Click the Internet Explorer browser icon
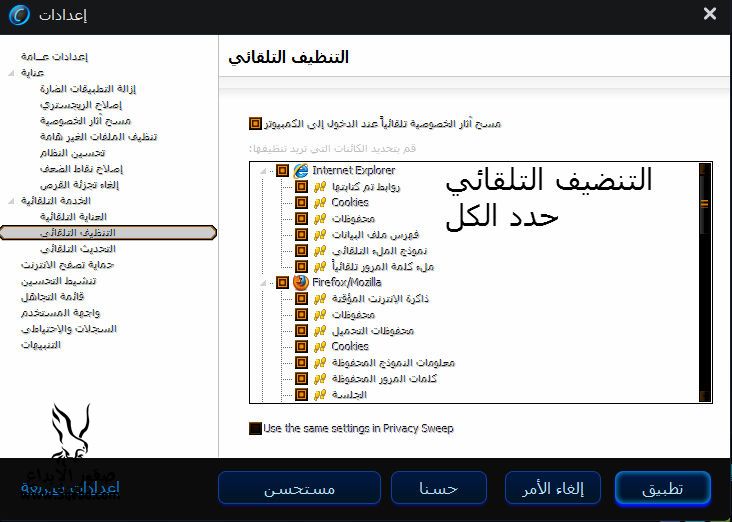Image resolution: width=732 pixels, height=522 pixels. 301,170
